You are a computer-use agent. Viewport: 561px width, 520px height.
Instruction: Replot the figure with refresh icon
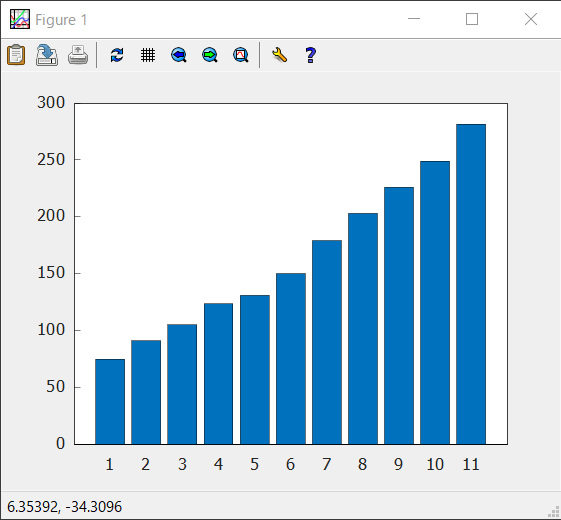(117, 55)
